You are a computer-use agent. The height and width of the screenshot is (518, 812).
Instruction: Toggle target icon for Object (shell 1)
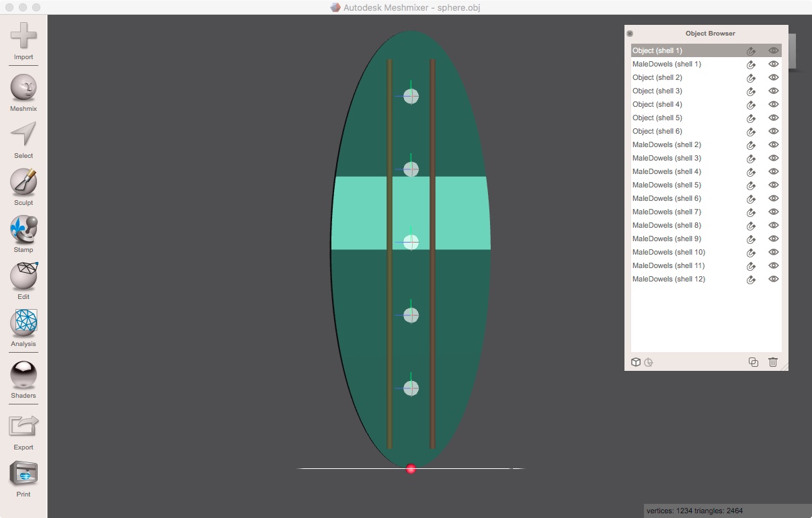(x=752, y=50)
